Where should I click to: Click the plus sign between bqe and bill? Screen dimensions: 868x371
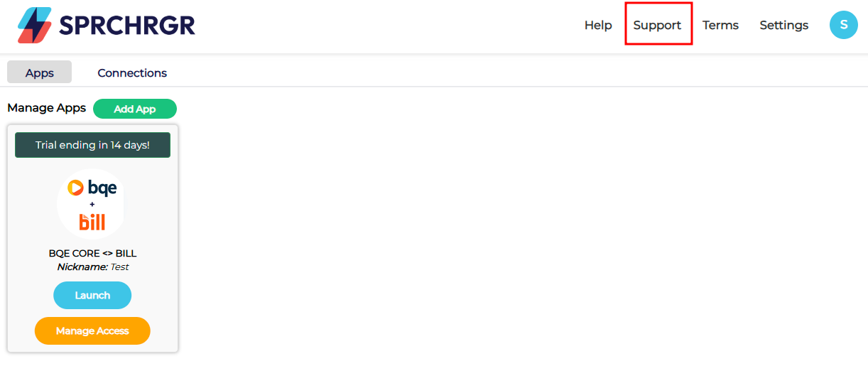tap(92, 205)
